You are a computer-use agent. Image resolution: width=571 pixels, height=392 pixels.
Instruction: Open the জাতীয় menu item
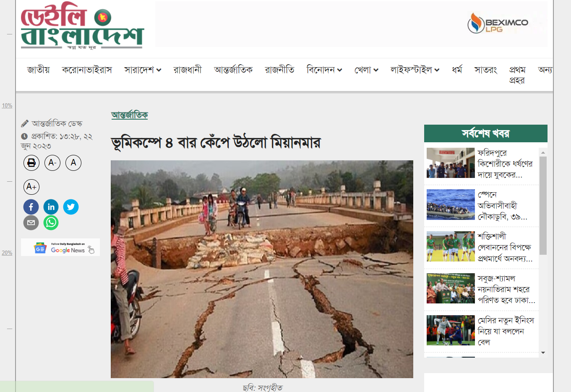tap(39, 70)
